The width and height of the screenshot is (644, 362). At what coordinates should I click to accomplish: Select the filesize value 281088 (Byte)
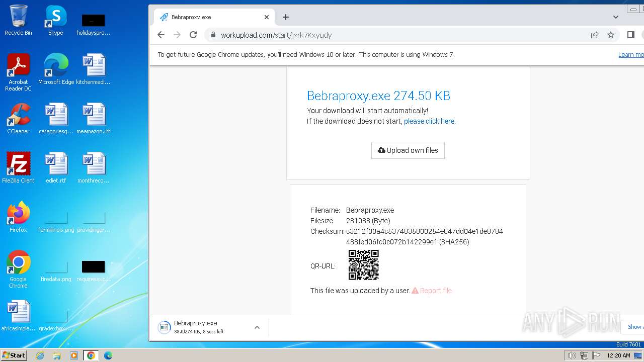click(x=368, y=221)
